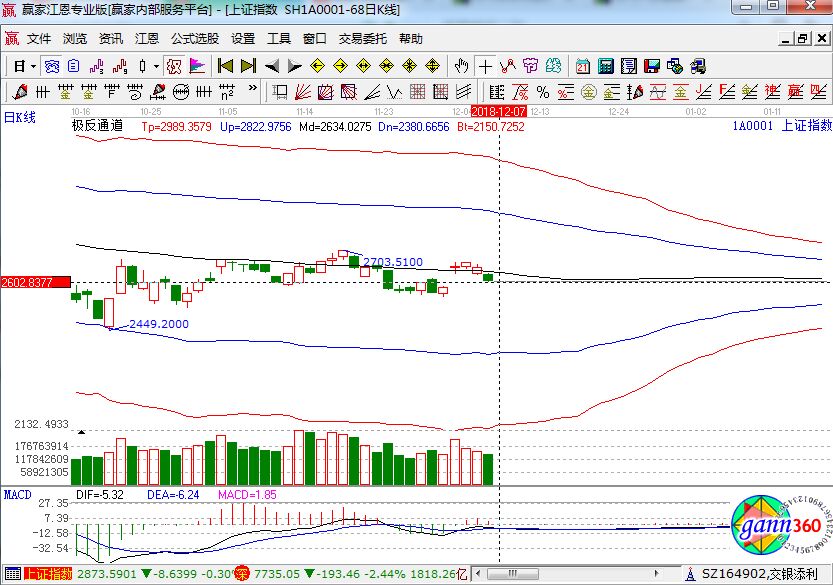The width and height of the screenshot is (833, 585).
Task: Click the black play-forward arrow
Action: (x=294, y=66)
